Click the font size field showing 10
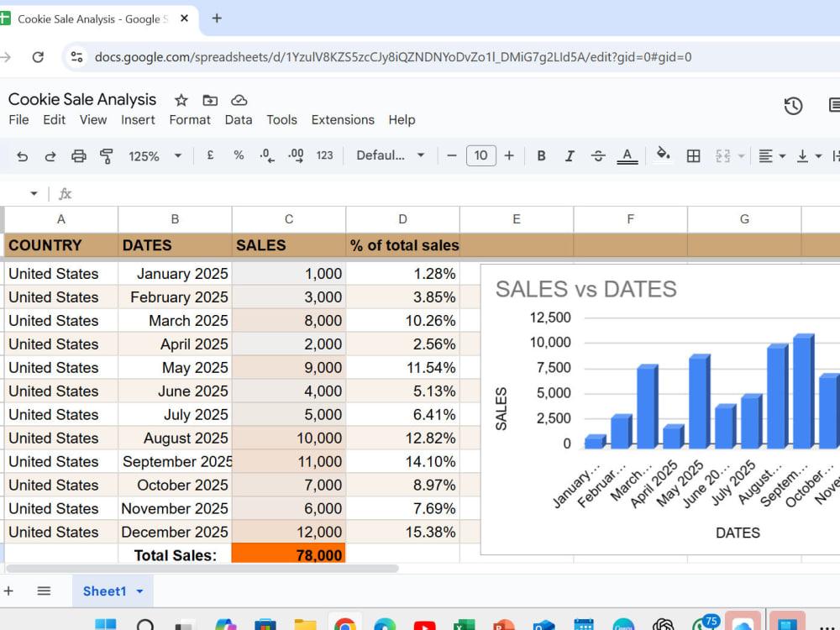Viewport: 840px width, 630px height. pos(481,155)
